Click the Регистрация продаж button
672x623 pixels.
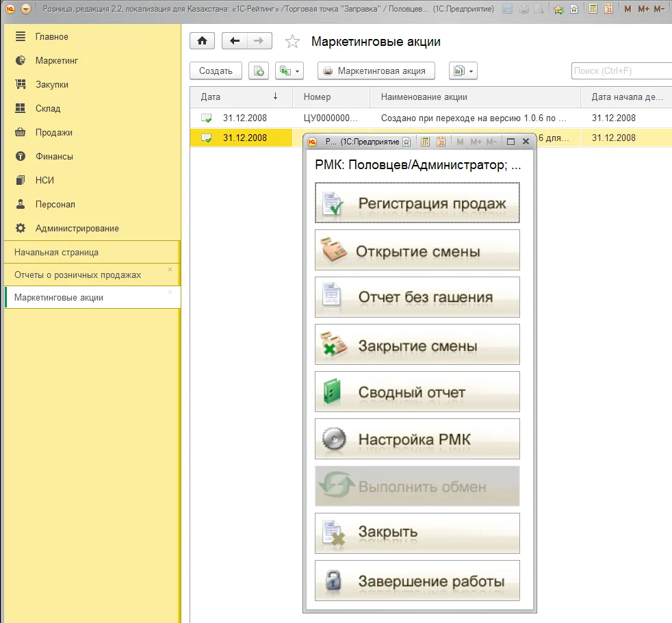[417, 203]
